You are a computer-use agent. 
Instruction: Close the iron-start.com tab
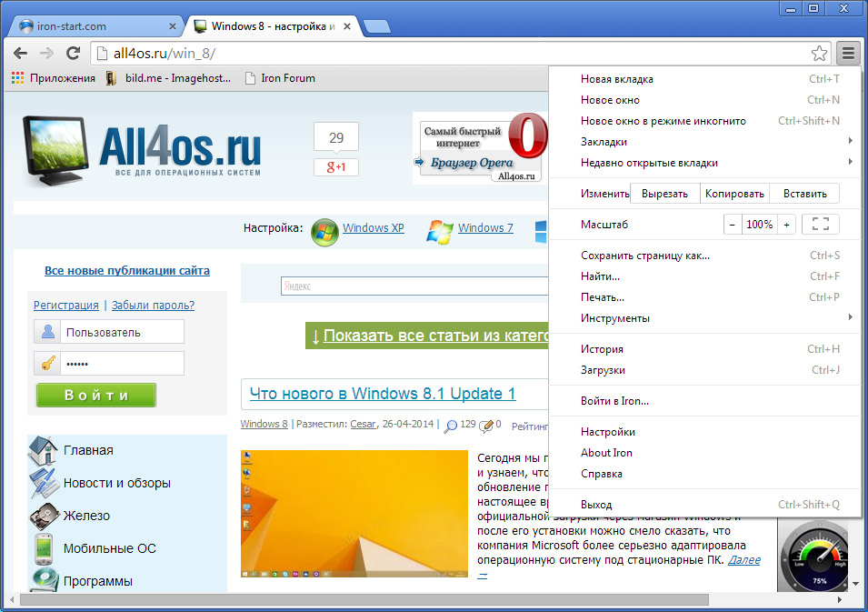172,26
